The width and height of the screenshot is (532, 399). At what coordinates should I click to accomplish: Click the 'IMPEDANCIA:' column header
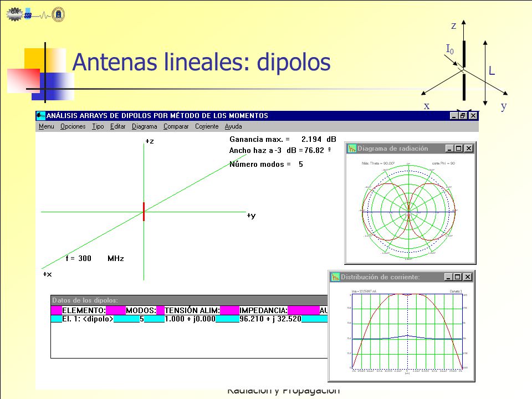(x=264, y=310)
